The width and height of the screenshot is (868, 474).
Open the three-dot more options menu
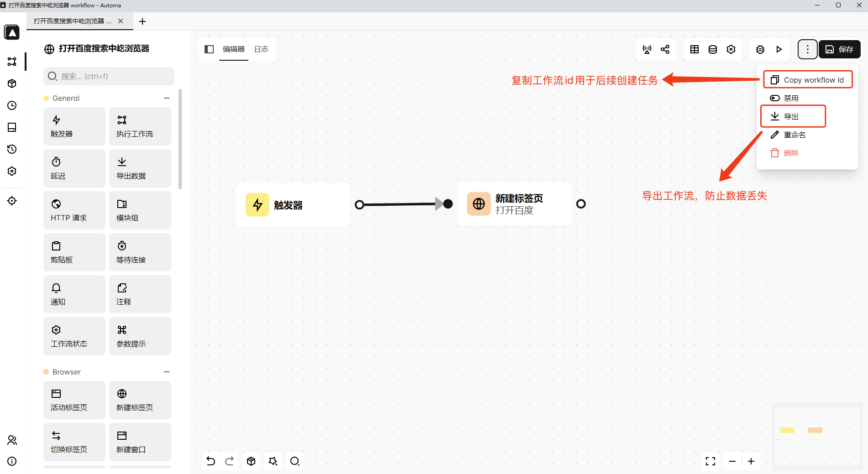coord(807,49)
